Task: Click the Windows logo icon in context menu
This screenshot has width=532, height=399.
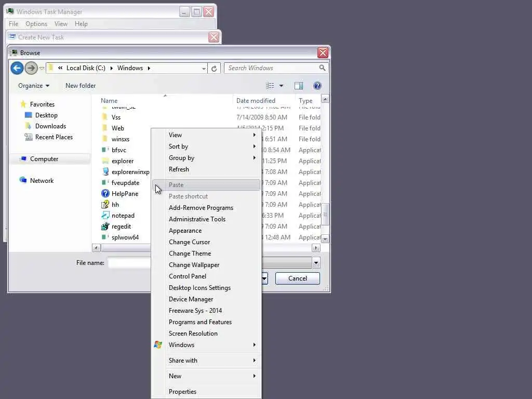Action: pos(158,345)
